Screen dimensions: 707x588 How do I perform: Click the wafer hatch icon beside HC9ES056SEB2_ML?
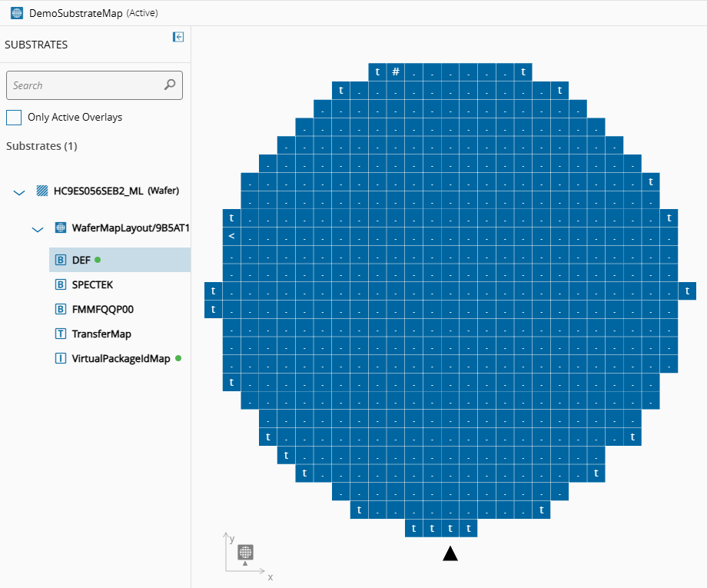click(x=42, y=191)
